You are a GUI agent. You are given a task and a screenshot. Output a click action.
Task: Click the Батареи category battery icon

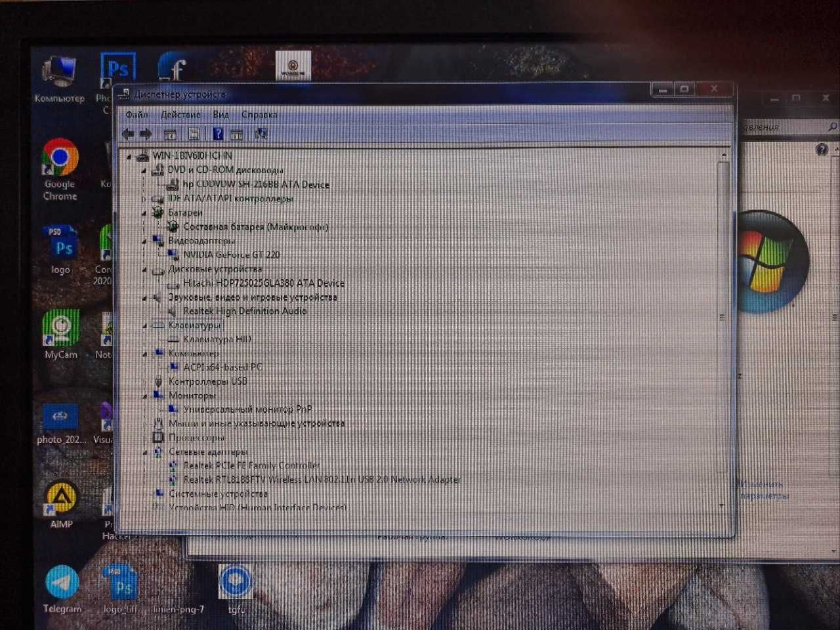tap(157, 212)
